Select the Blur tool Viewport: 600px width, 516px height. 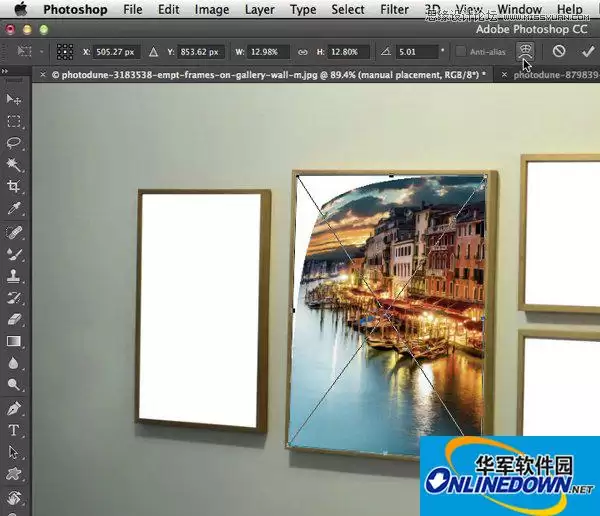click(x=13, y=363)
